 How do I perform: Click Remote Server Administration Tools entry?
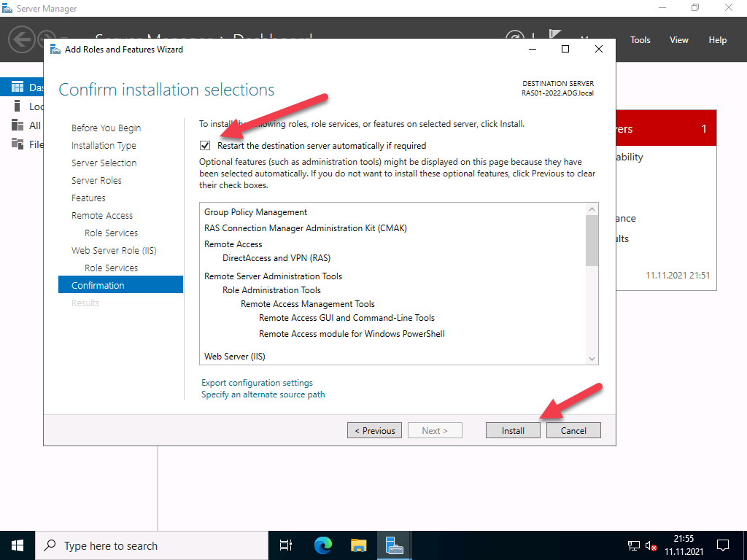(x=273, y=276)
